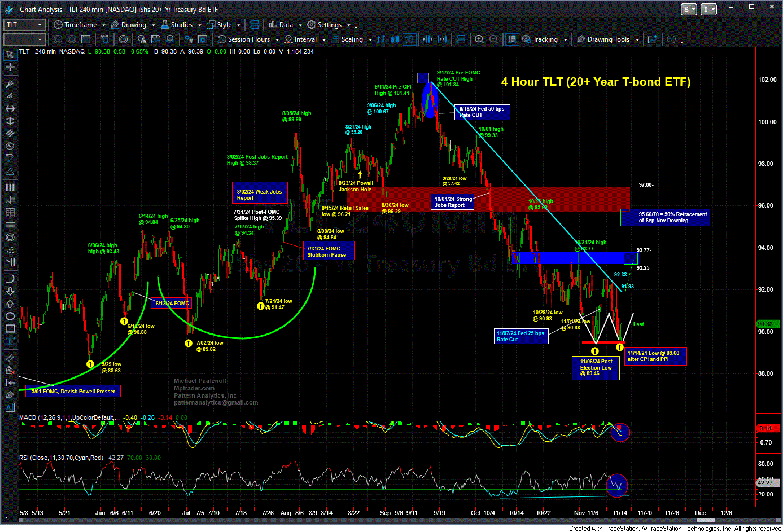The width and height of the screenshot is (783, 532).
Task: Select the trend line drawing tool
Action: (10, 159)
